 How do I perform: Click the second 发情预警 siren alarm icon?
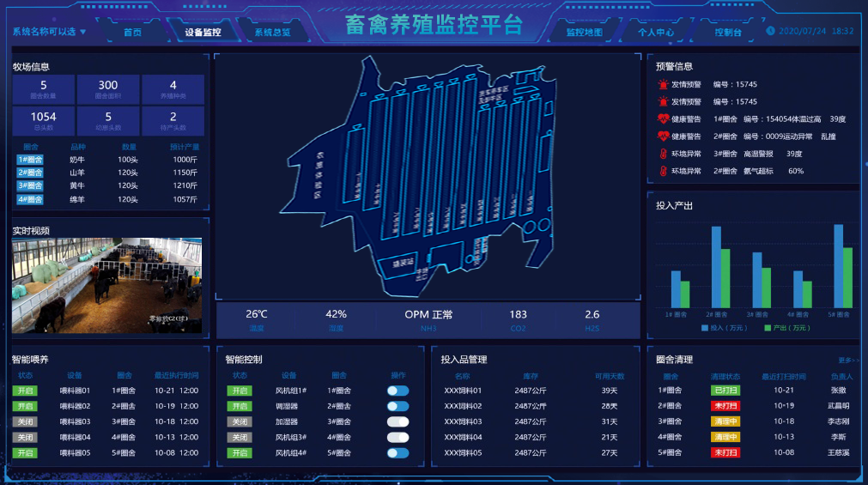coord(662,101)
